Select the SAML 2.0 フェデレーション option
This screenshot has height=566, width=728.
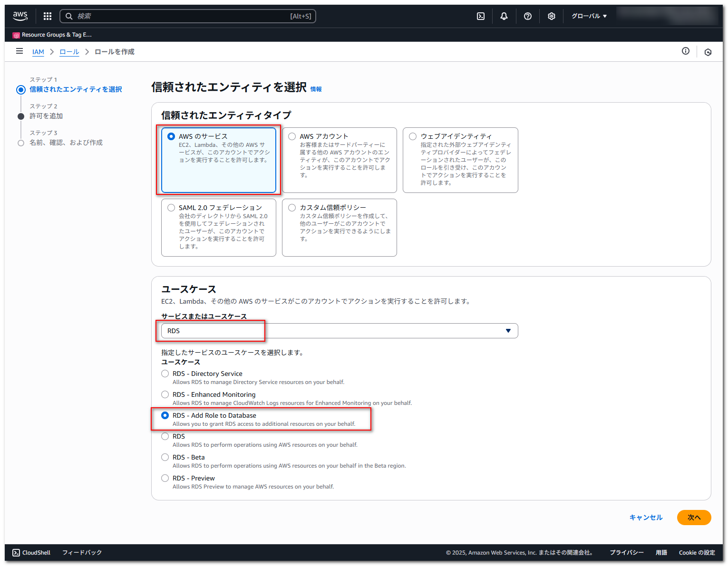click(x=219, y=228)
